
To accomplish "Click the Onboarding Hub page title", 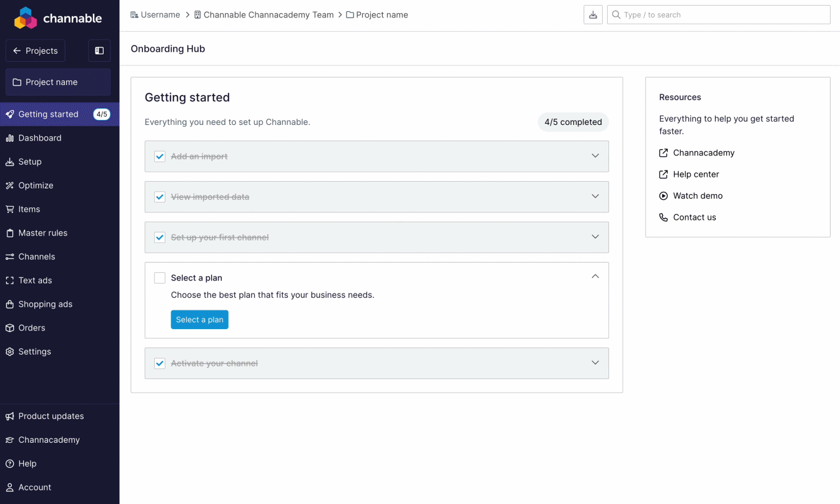I will 168,49.
